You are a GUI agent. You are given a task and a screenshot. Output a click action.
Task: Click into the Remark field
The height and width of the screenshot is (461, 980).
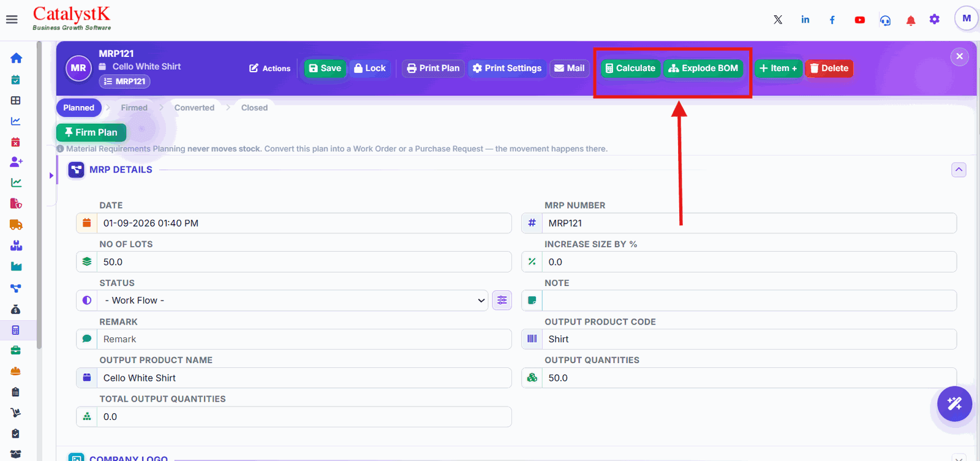click(304, 339)
